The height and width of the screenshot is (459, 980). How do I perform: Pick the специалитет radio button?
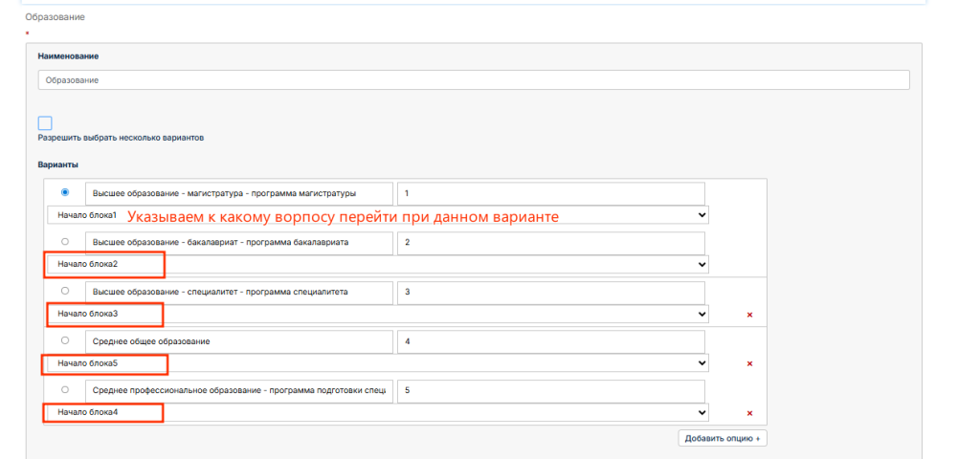coord(65,291)
